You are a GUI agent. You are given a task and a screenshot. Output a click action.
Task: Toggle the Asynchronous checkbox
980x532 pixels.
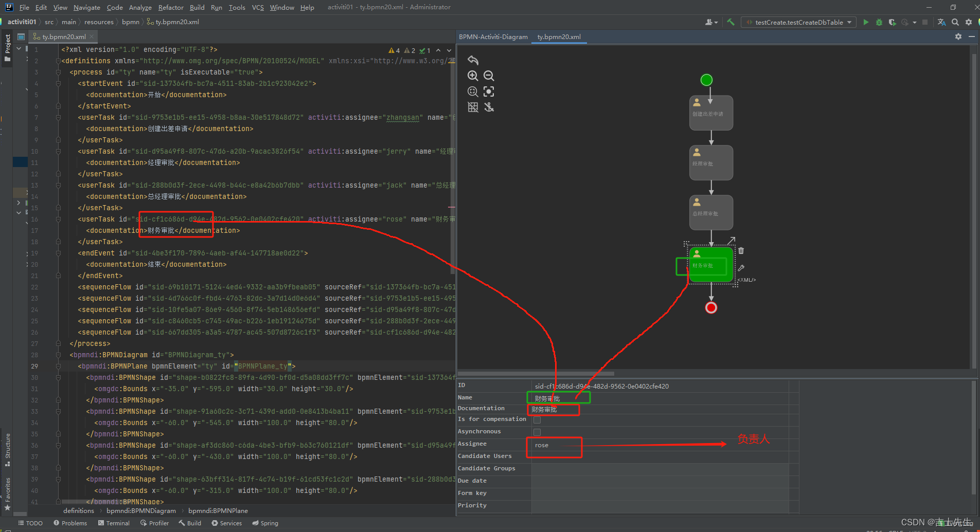click(537, 432)
